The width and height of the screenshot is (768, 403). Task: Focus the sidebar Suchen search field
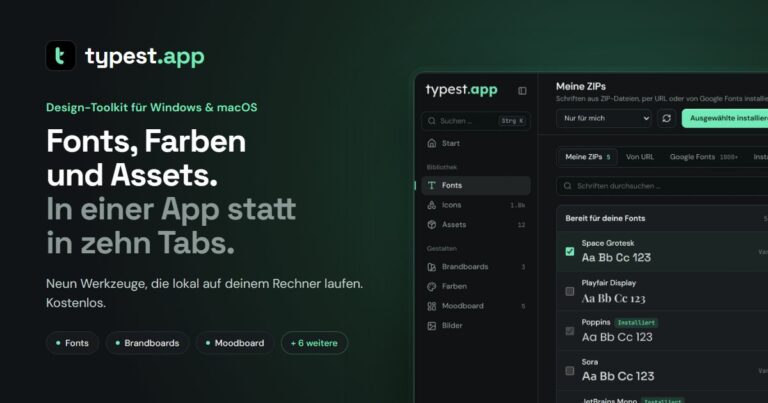click(x=476, y=120)
